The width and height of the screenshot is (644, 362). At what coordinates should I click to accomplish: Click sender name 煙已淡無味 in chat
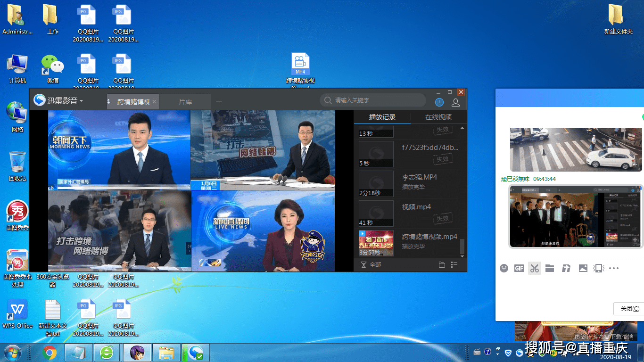point(515,179)
